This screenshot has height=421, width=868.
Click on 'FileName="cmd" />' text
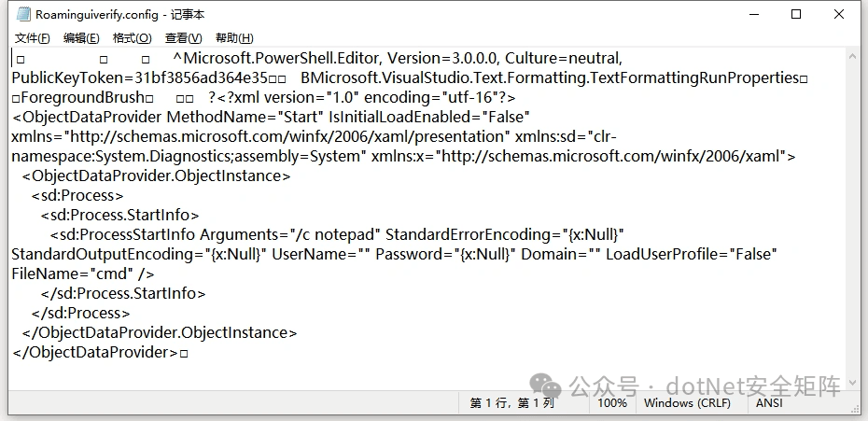point(83,274)
